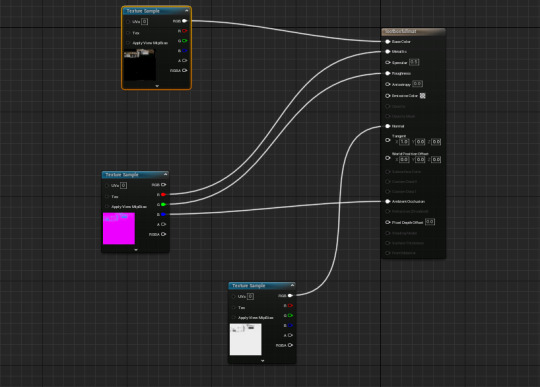Image resolution: width=540 pixels, height=387 pixels.
Task: Expand bottom arrow of magenta Texture Sample
Action: 136,250
